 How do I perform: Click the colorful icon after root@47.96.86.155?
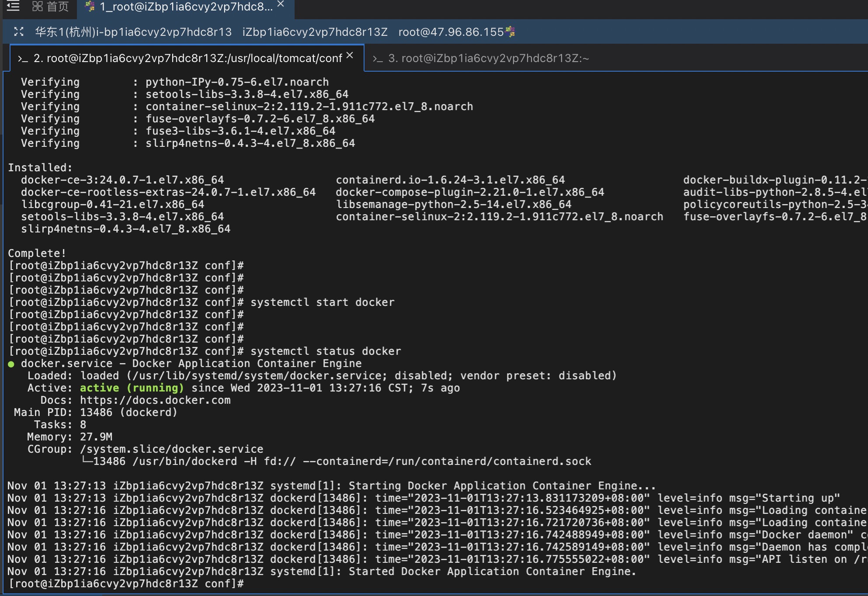tap(510, 31)
